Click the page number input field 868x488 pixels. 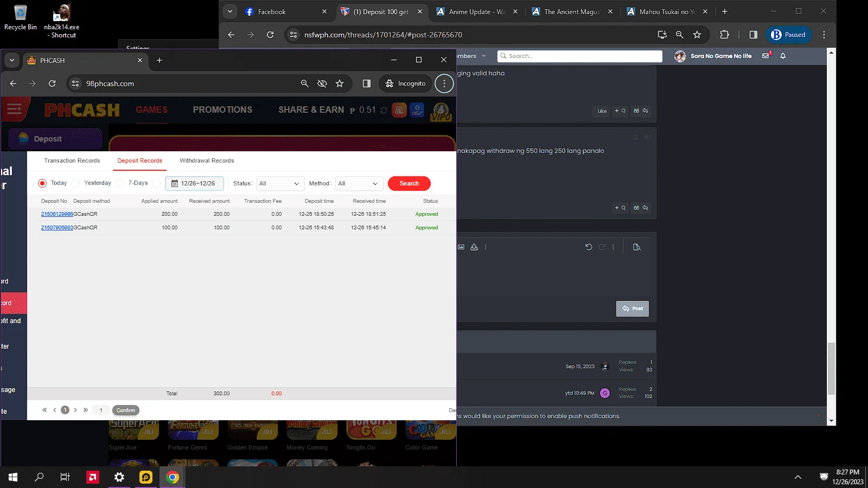(x=101, y=410)
